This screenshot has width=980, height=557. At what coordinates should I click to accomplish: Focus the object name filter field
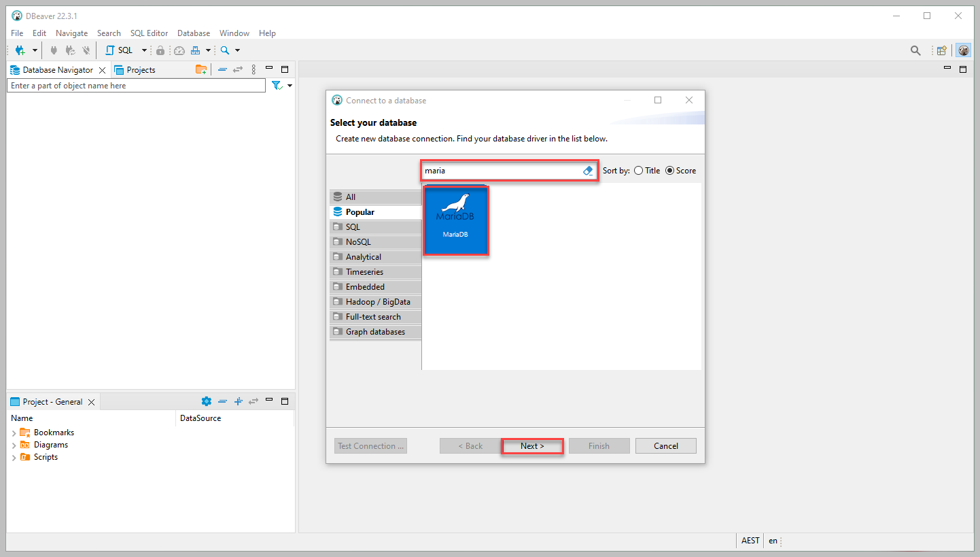[x=136, y=86]
